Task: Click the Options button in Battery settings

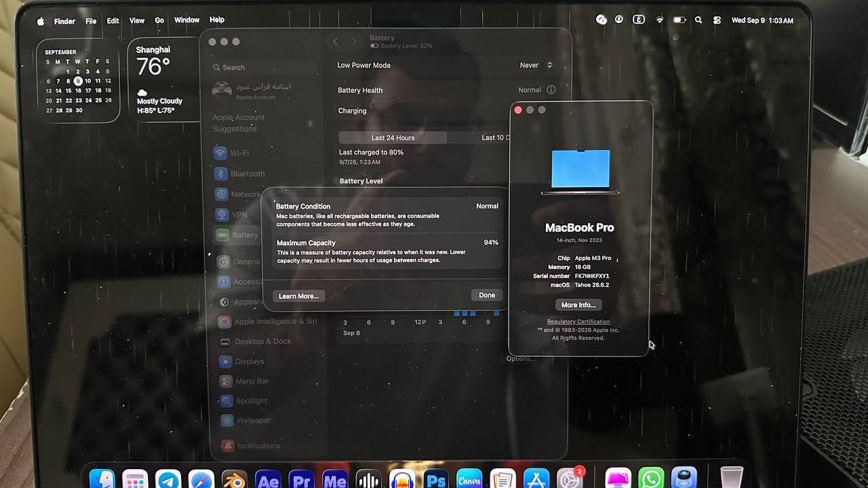Action: (520, 359)
